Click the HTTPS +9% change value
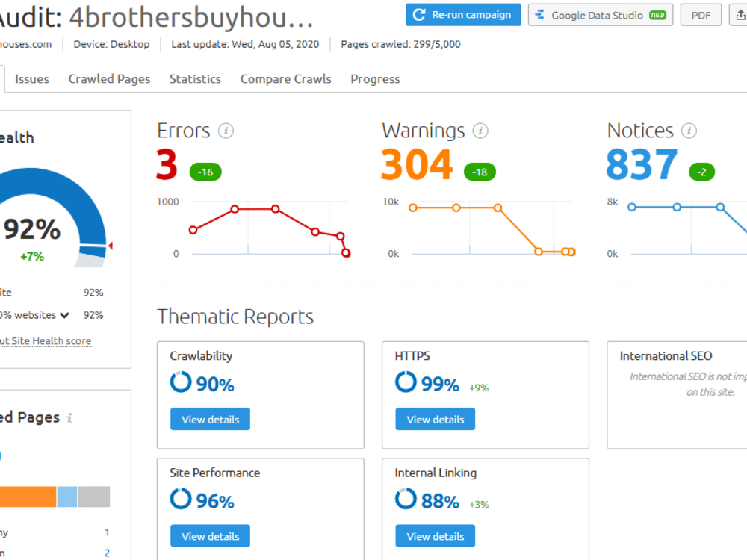747x560 pixels. [x=479, y=388]
